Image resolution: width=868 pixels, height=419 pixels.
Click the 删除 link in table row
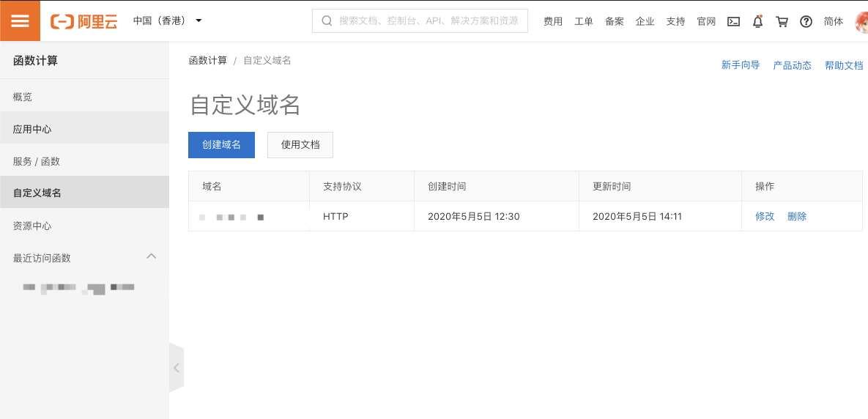tap(797, 216)
